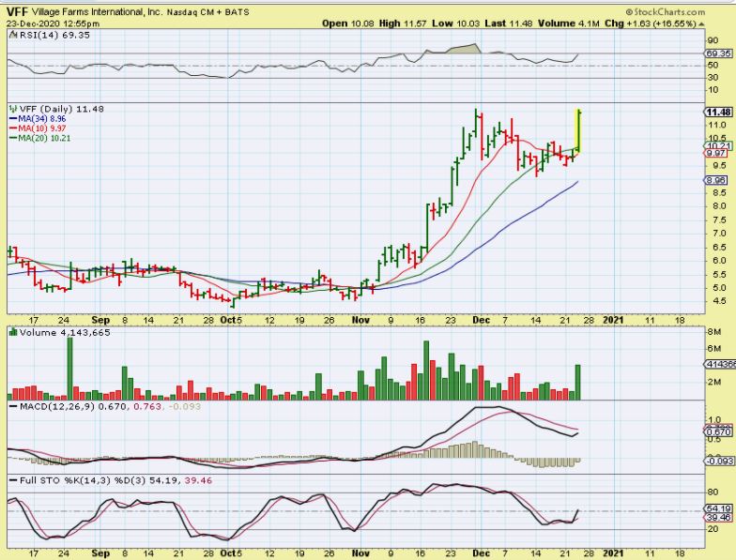Click the Open 10.08 quote value
The image size is (736, 560).
[347, 23]
